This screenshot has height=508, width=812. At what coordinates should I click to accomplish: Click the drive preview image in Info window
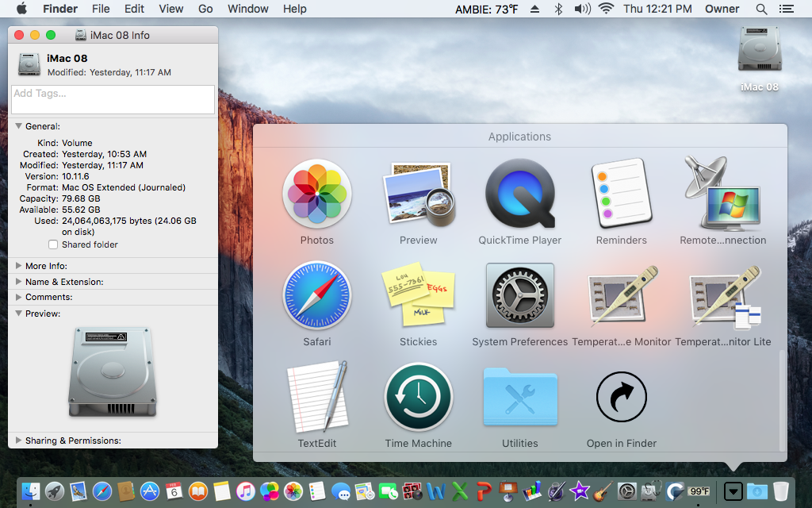tap(113, 371)
